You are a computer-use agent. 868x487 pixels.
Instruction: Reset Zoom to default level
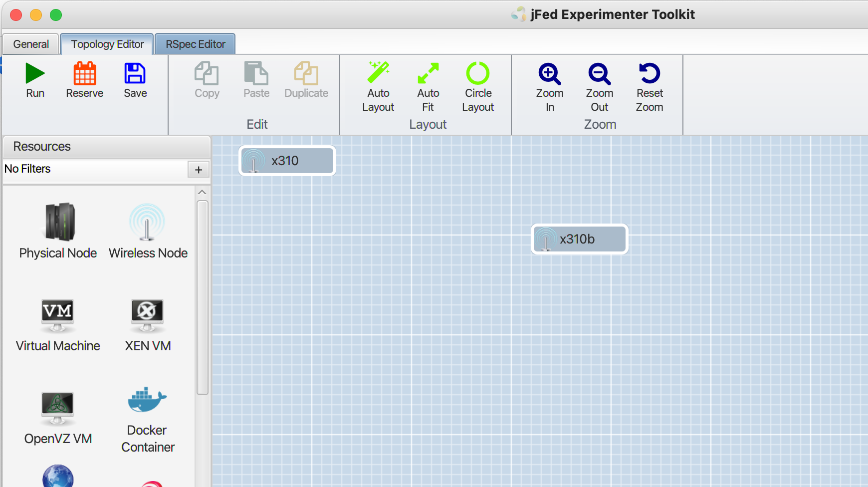click(x=649, y=74)
